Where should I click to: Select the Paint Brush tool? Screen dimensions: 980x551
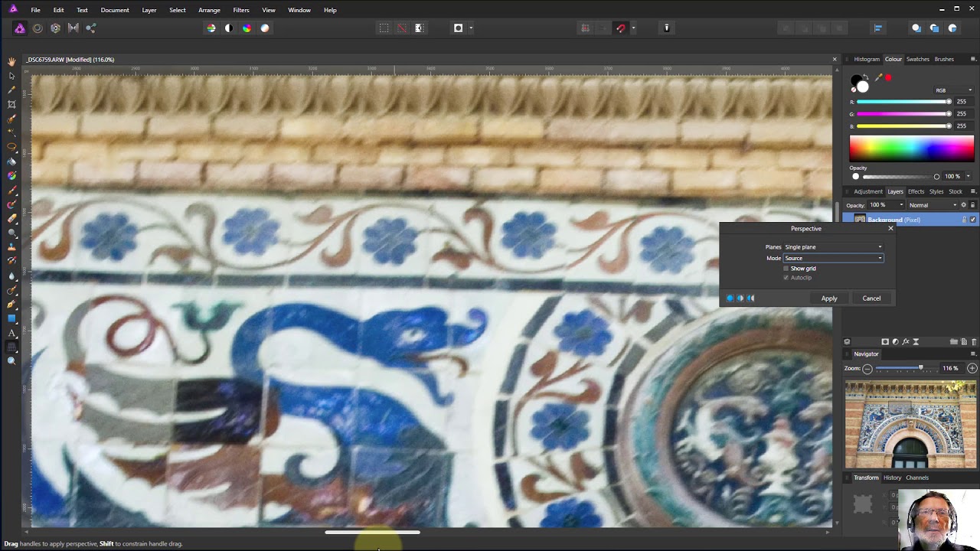(x=11, y=191)
